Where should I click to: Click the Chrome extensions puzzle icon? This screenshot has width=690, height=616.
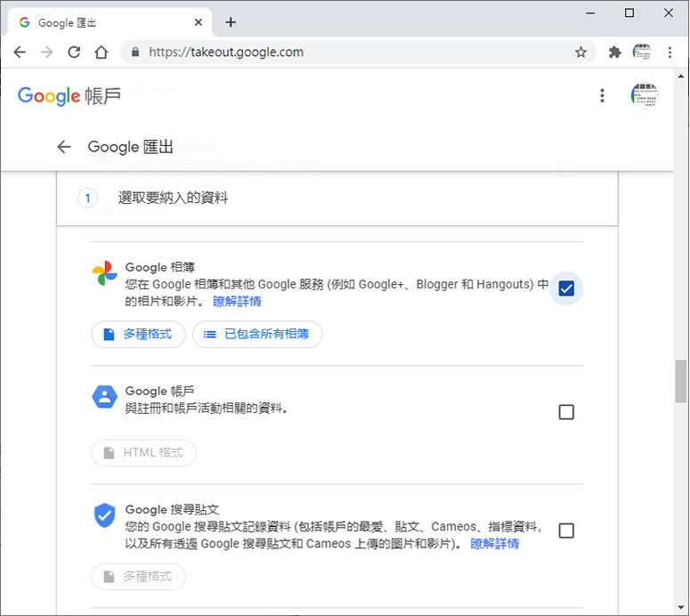614,53
